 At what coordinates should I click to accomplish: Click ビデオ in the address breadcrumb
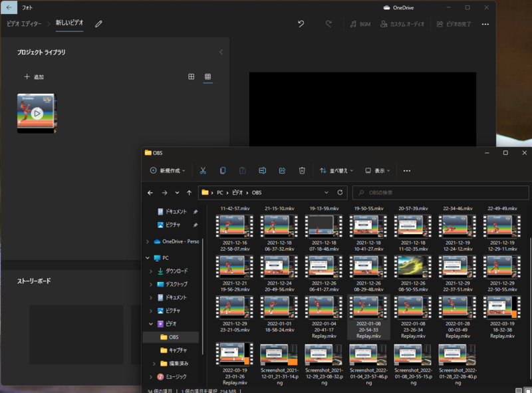click(237, 192)
